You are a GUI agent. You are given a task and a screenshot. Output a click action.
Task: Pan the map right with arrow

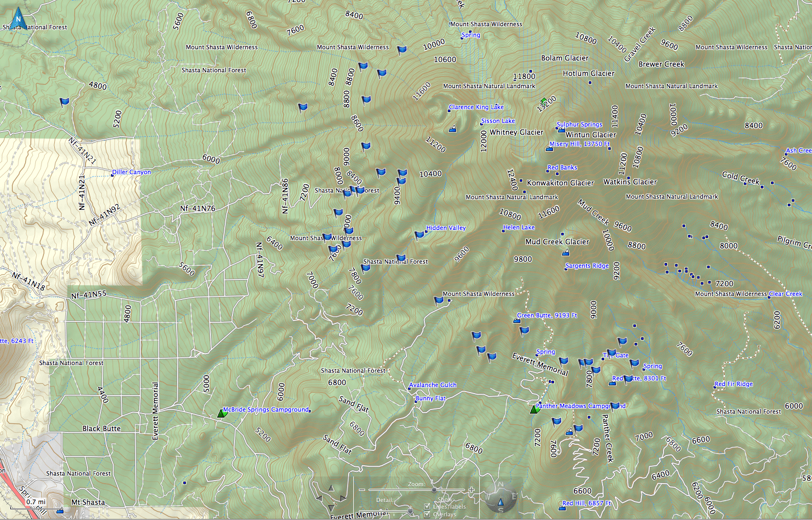pos(343,498)
